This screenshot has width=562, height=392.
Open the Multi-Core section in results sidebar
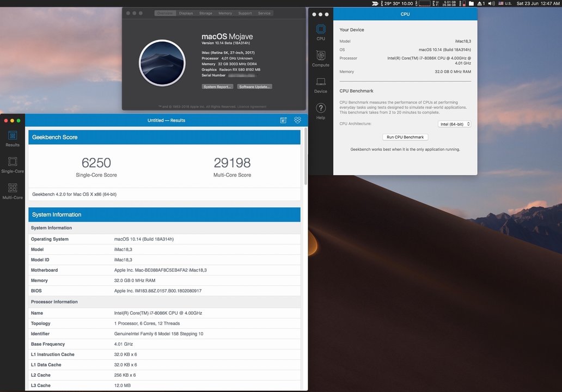coord(13,191)
